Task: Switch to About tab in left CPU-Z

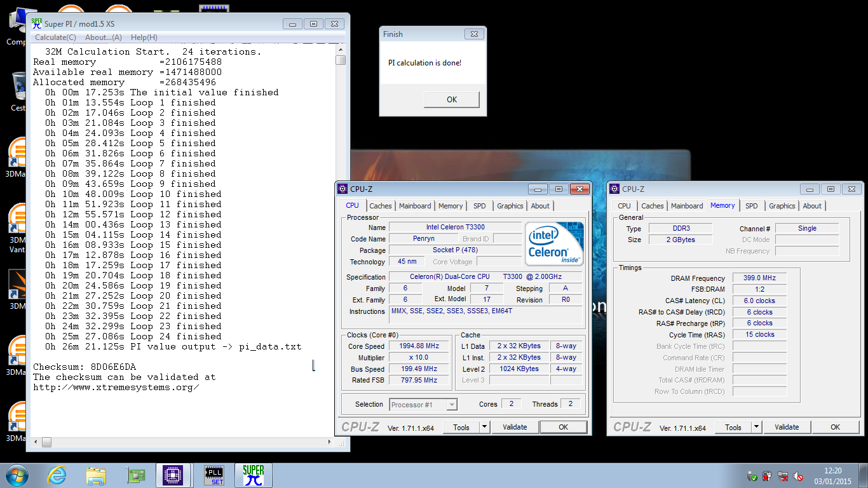Action: [540, 206]
